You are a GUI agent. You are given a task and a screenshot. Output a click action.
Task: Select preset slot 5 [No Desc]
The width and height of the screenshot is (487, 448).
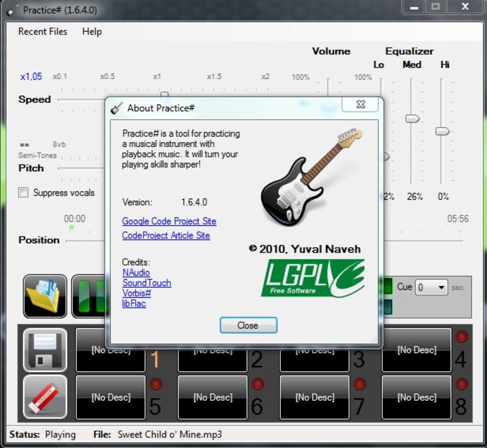click(x=110, y=398)
